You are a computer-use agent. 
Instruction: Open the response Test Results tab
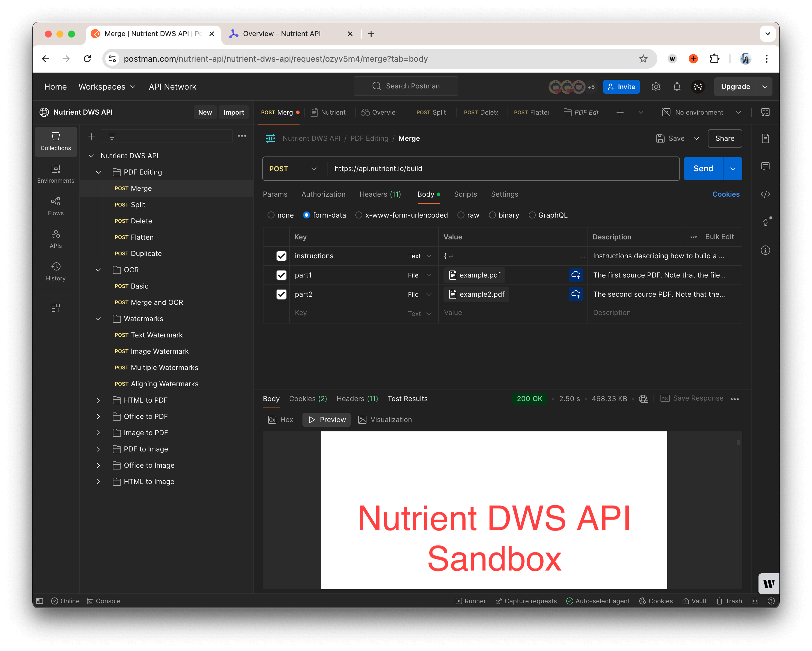click(x=407, y=399)
